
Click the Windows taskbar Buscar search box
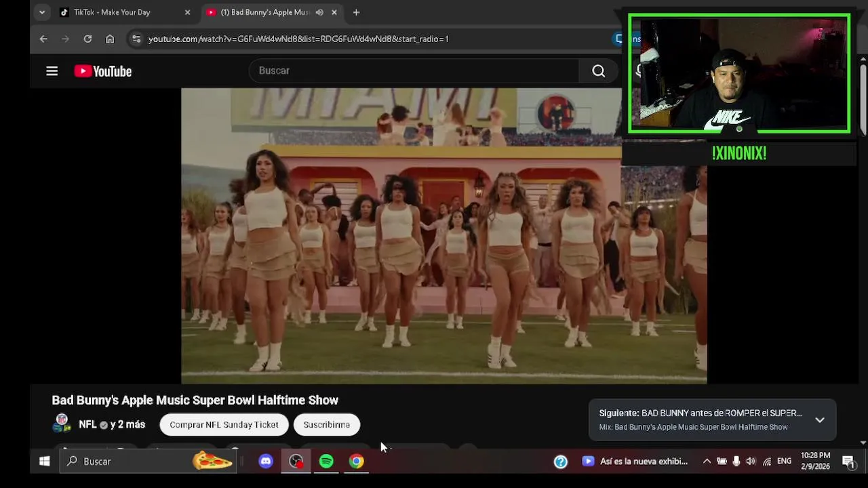(x=149, y=461)
